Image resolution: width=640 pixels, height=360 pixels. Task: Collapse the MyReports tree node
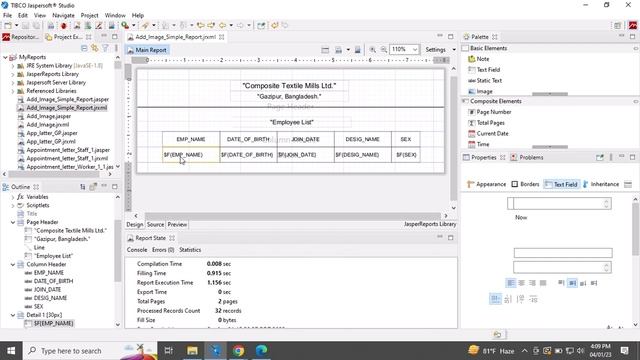click(5, 57)
